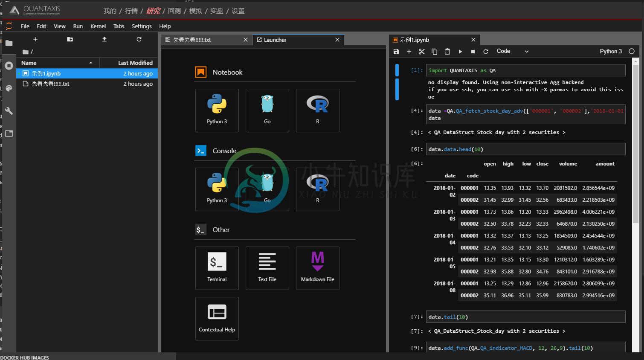
Task: Copy the selected cell
Action: pos(435,52)
